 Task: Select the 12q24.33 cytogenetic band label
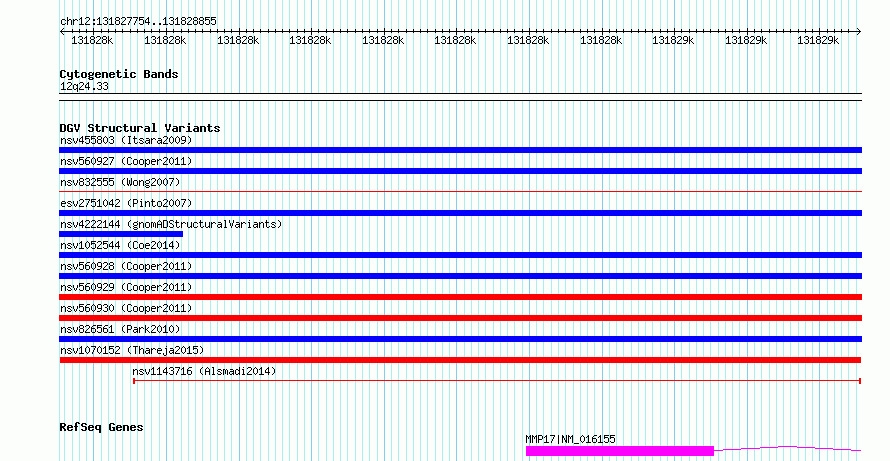coord(84,86)
